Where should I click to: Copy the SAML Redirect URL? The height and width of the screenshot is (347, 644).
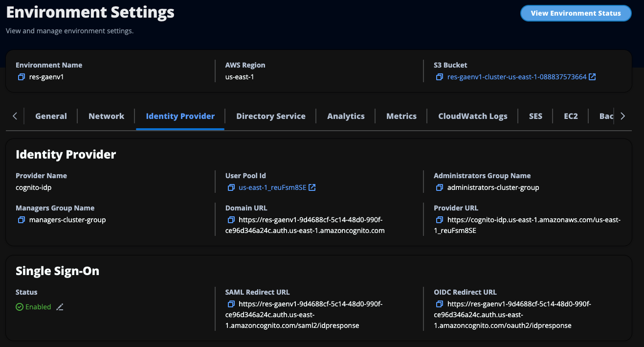tap(230, 303)
